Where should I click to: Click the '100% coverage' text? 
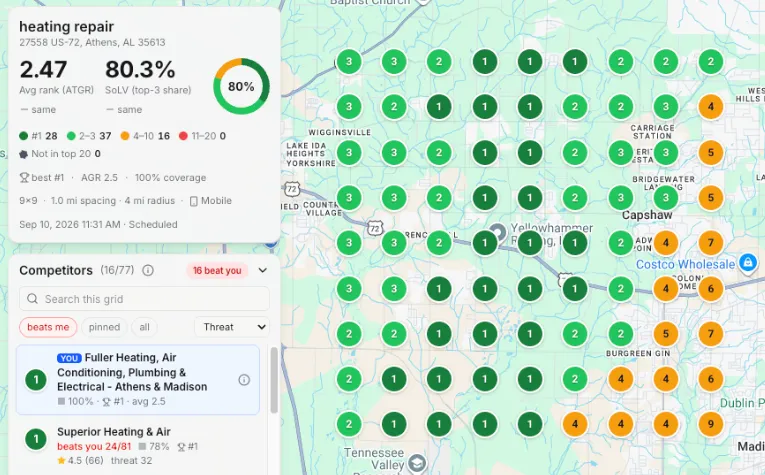pos(170,178)
